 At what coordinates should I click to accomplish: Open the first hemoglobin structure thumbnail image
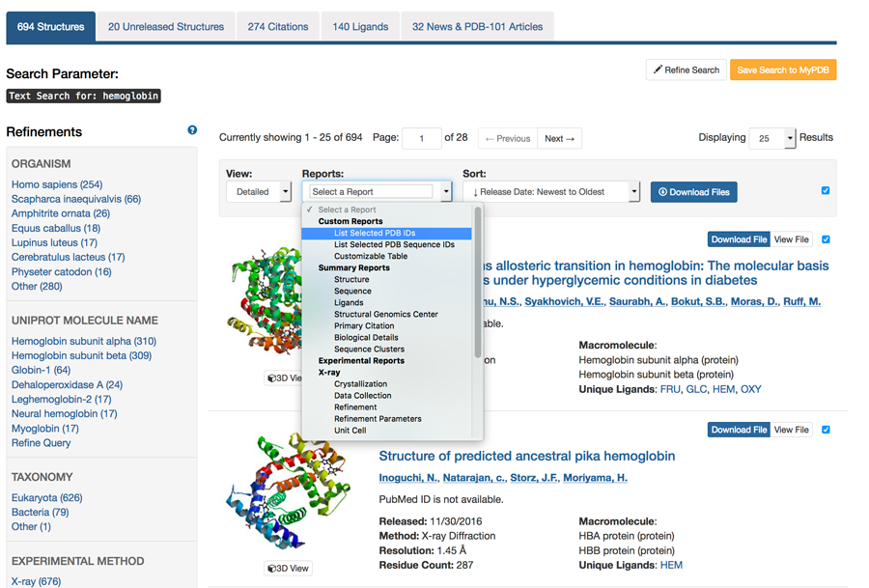(x=264, y=302)
